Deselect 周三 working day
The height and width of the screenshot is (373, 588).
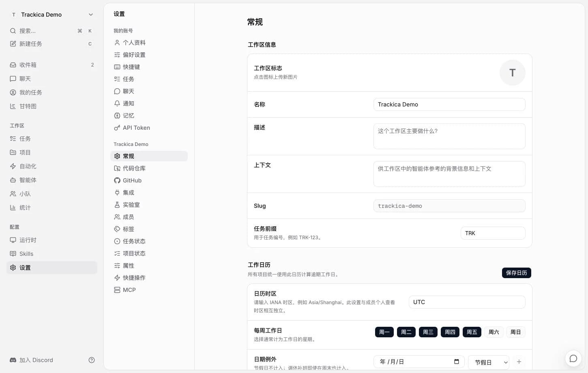pyautogui.click(x=428, y=332)
